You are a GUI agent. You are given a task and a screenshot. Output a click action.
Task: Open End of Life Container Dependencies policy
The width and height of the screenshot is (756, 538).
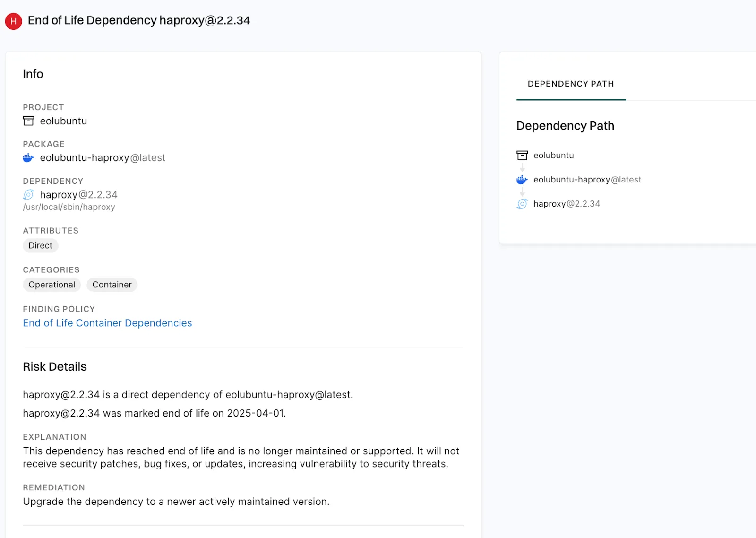(107, 323)
